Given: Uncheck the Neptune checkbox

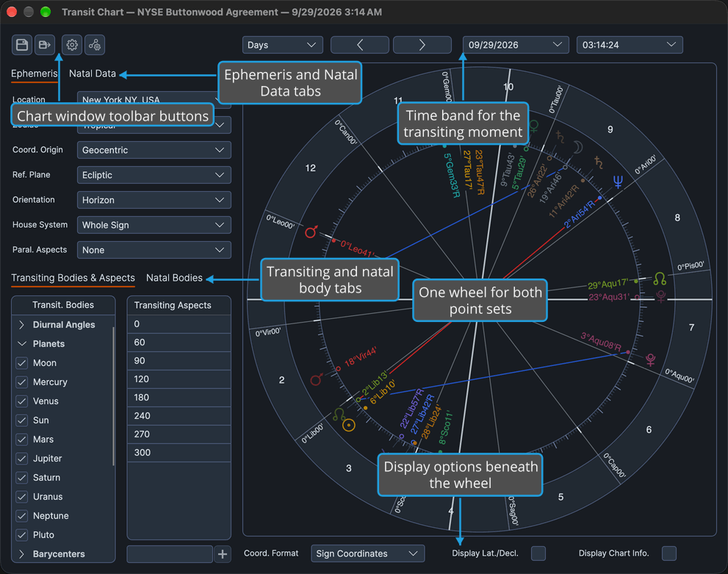Looking at the screenshot, I should point(22,515).
